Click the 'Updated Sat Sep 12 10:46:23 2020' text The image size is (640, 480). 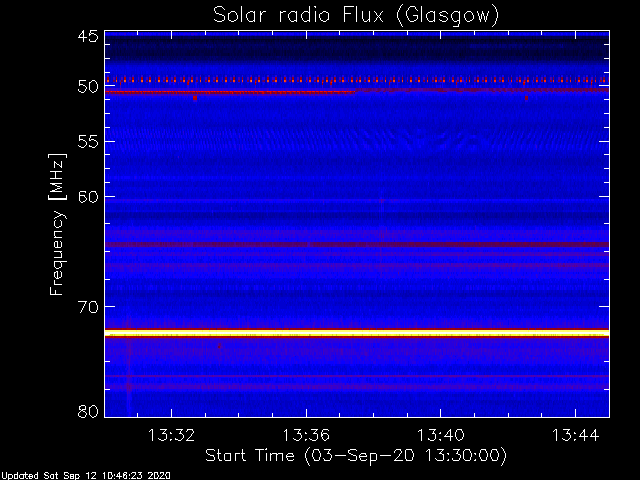pos(85,476)
